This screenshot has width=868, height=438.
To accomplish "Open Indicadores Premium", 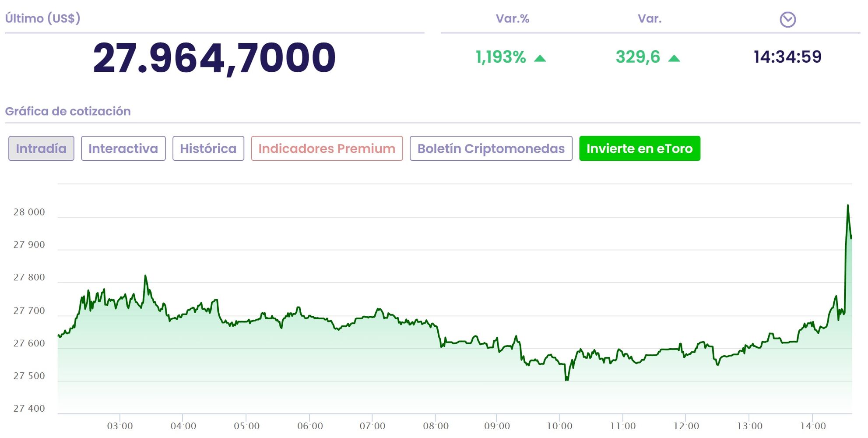I will click(x=327, y=148).
